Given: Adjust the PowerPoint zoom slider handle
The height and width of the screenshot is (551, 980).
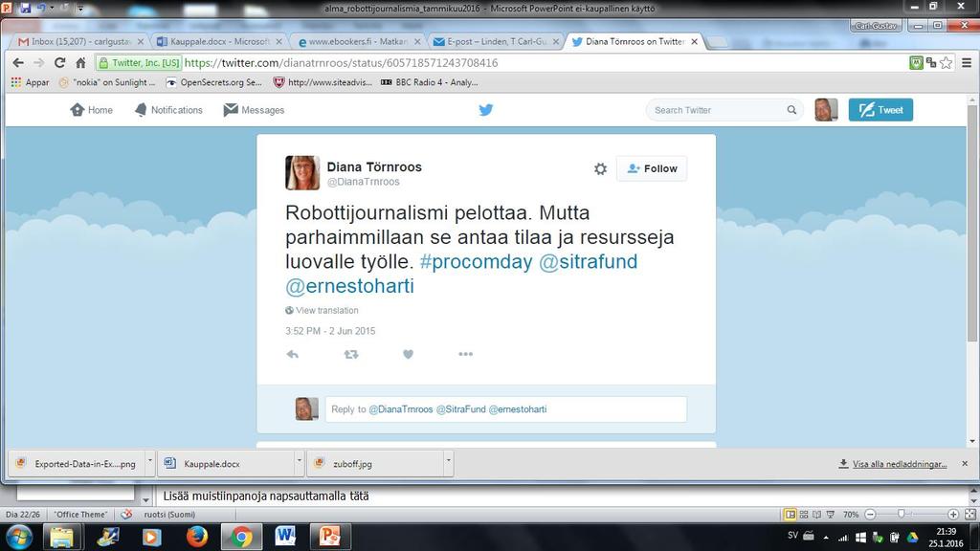Looking at the screenshot, I should [901, 514].
